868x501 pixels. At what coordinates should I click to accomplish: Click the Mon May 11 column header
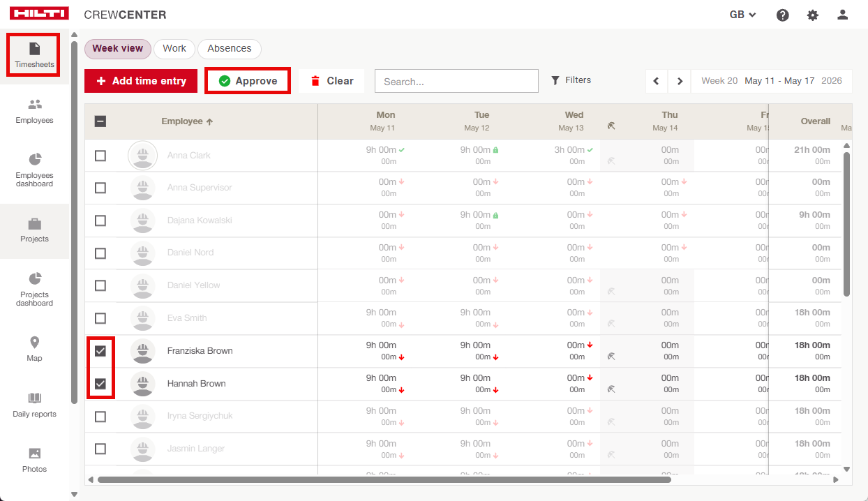pos(383,121)
